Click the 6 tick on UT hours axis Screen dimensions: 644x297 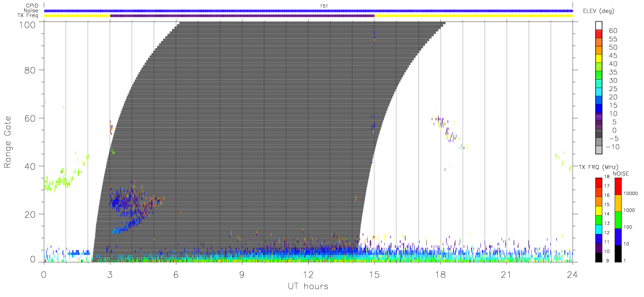(176, 274)
